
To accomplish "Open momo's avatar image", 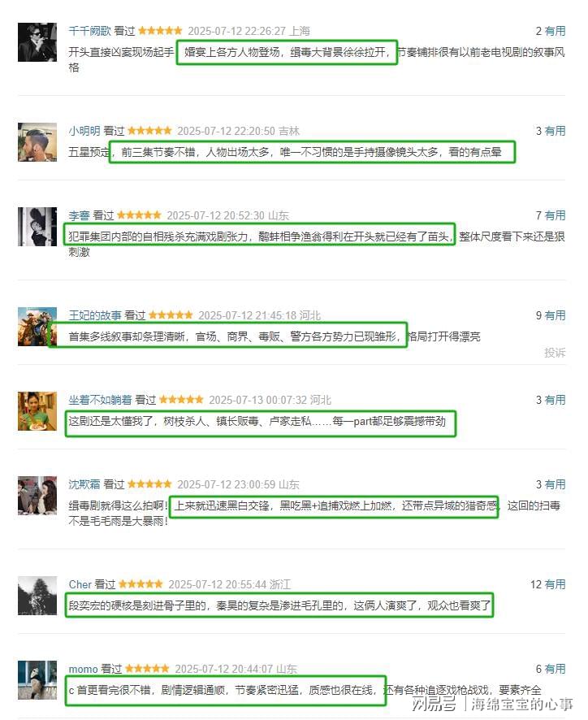I will (37, 680).
